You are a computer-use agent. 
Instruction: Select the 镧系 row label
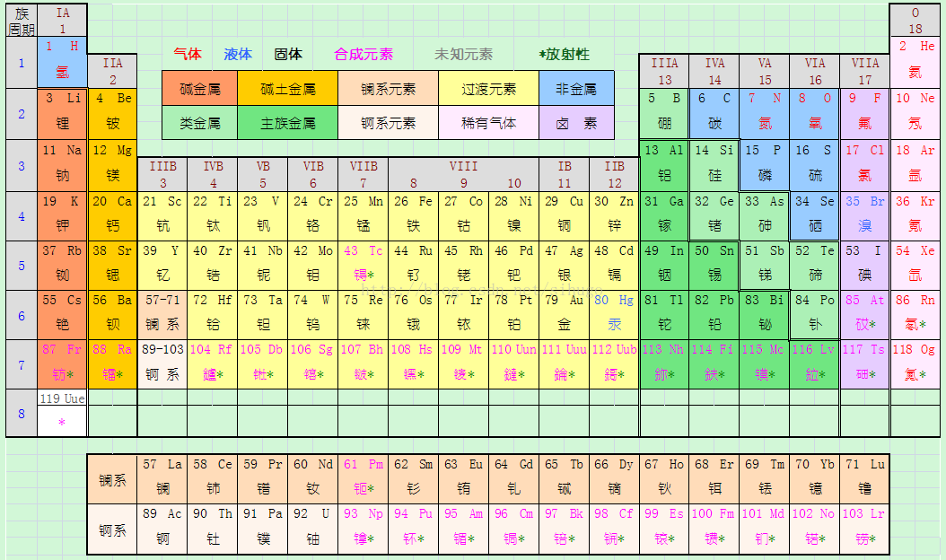(x=112, y=479)
